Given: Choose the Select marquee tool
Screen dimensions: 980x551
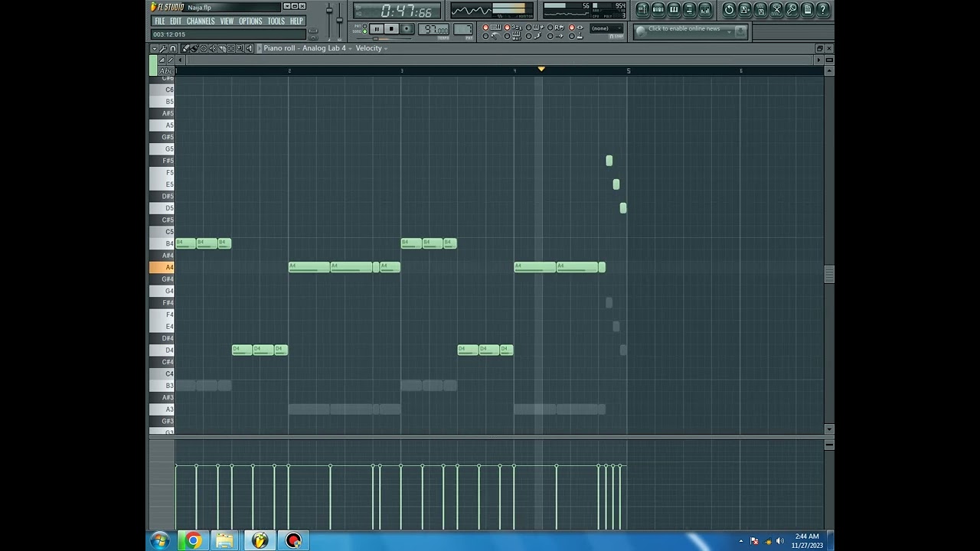Looking at the screenshot, I should (230, 48).
